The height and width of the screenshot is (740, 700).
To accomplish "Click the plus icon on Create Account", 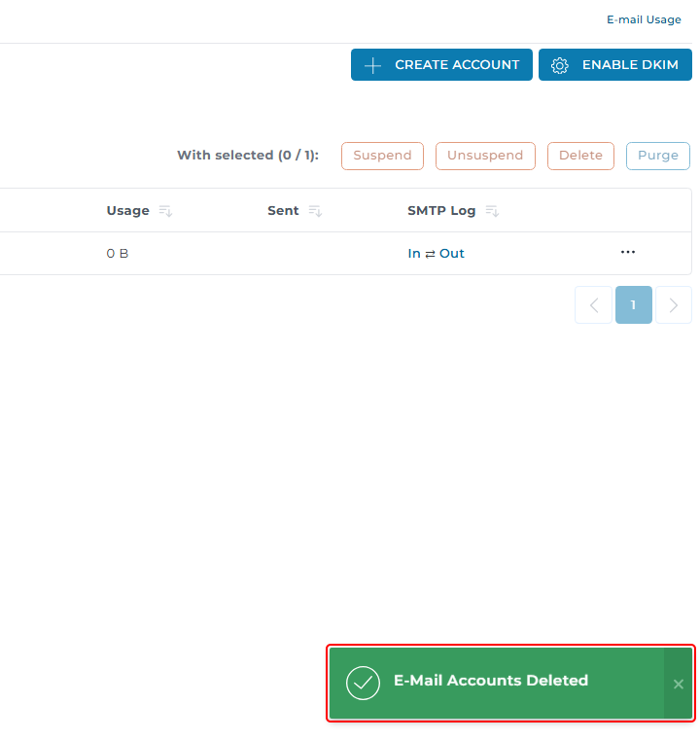I will 372,65.
